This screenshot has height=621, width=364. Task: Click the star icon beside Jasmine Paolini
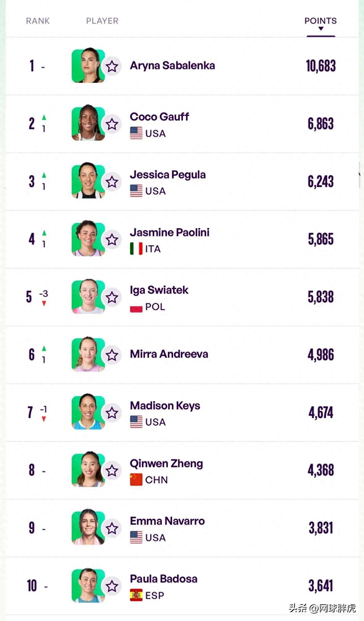[112, 240]
